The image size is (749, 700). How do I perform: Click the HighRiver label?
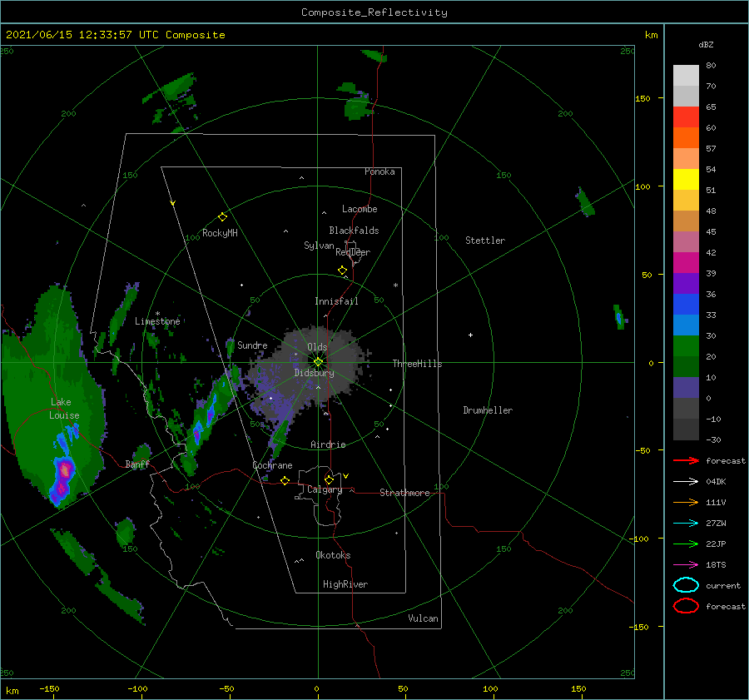click(345, 584)
